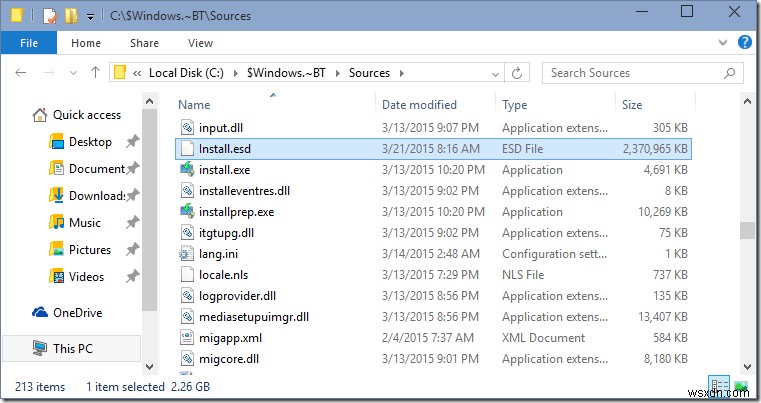Image resolution: width=761 pixels, height=403 pixels.
Task: Click the logprovider.dll file icon
Action: click(x=187, y=296)
